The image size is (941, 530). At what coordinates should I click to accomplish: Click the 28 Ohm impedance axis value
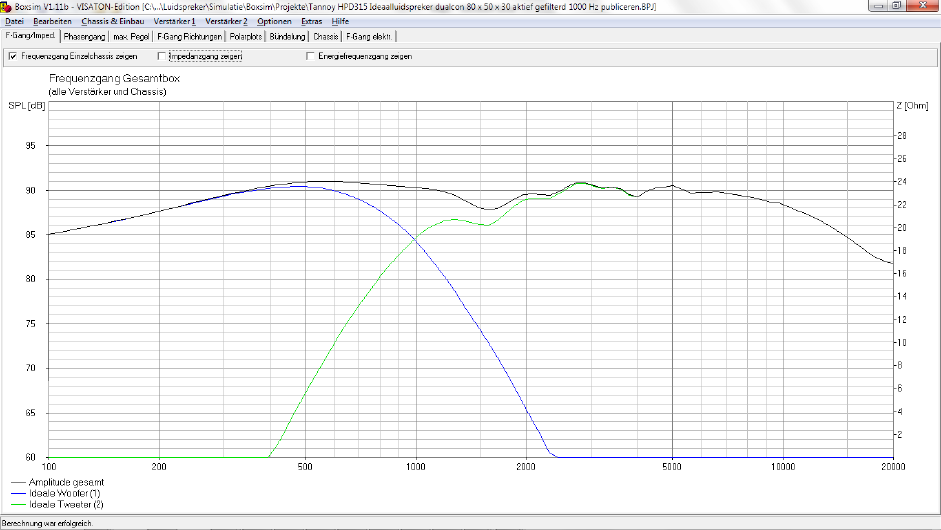tap(901, 136)
